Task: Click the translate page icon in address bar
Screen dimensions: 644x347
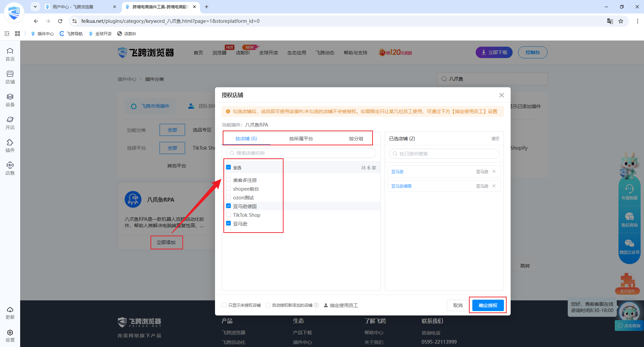Action: [x=610, y=21]
